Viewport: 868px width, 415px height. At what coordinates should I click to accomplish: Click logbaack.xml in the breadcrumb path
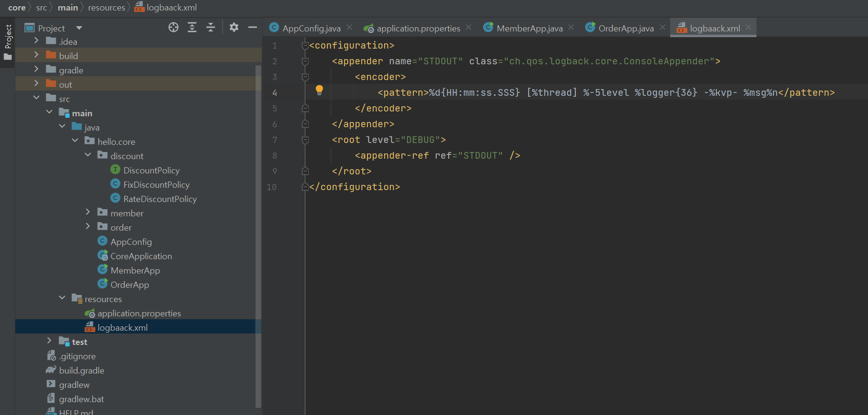(x=166, y=8)
